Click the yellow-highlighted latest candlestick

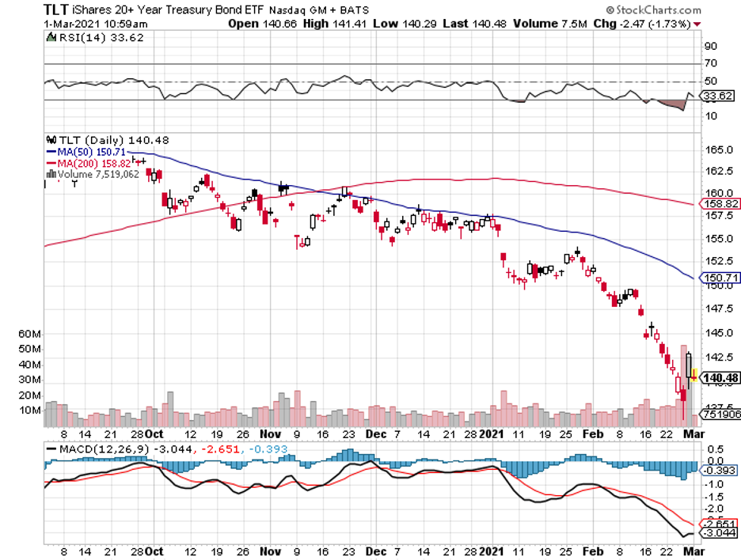pyautogui.click(x=694, y=375)
